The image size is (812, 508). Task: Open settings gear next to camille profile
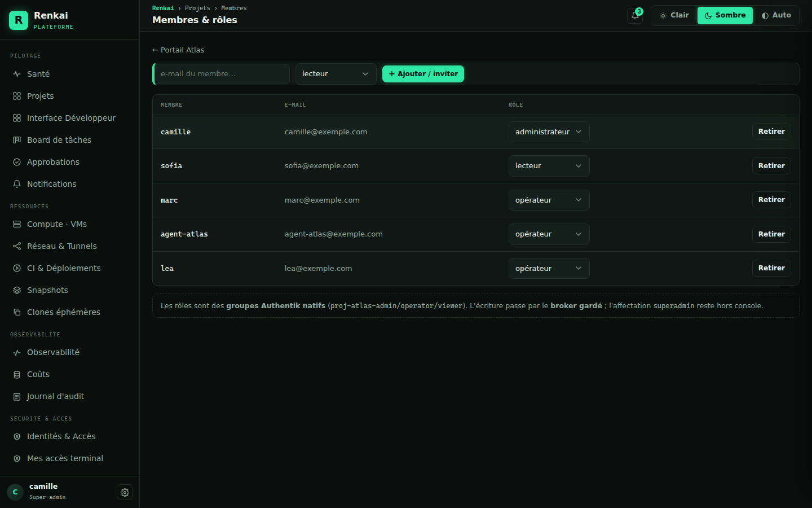[125, 492]
